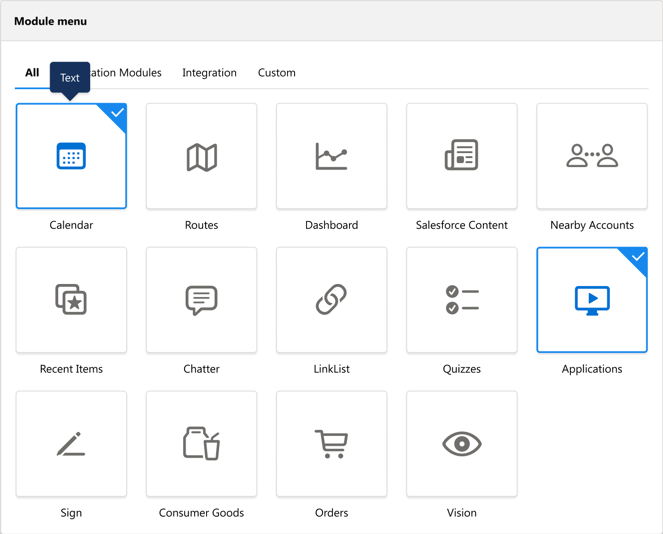This screenshot has width=663, height=534.
Task: Choose the Dashboard chart icon tile
Action: [x=332, y=156]
